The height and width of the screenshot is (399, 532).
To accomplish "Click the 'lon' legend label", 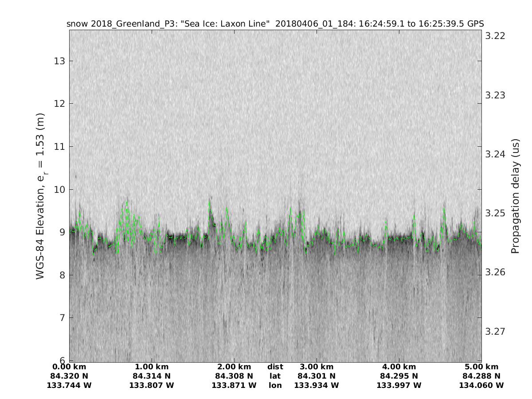I will click(275, 386).
